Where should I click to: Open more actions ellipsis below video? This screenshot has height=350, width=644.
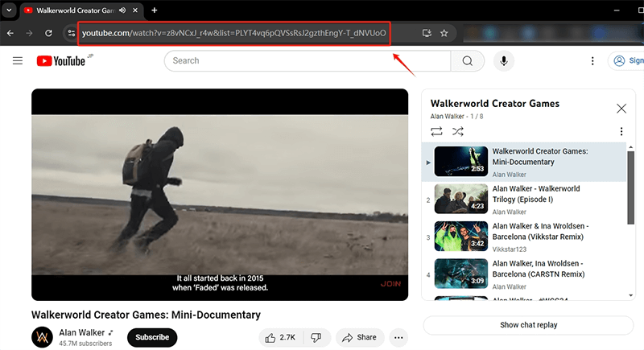tap(398, 338)
